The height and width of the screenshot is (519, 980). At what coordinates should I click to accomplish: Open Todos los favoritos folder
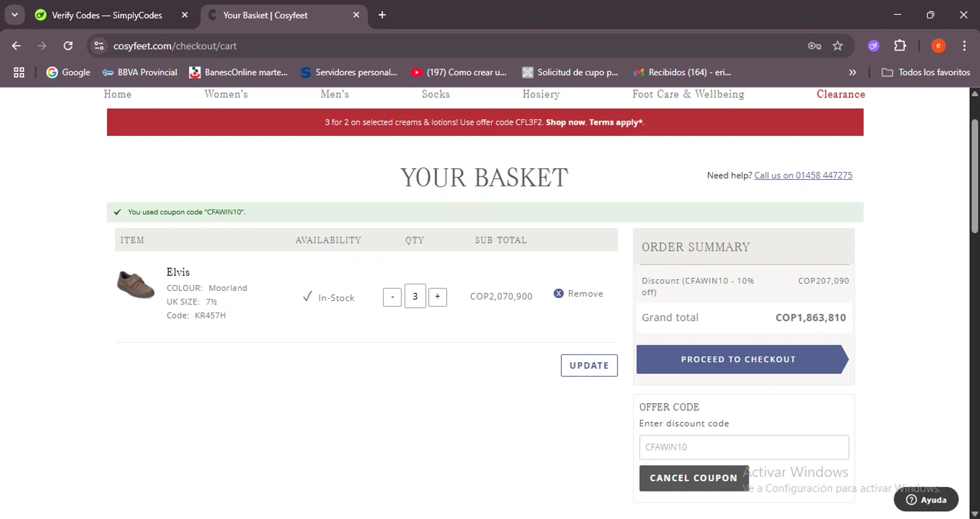click(x=926, y=73)
